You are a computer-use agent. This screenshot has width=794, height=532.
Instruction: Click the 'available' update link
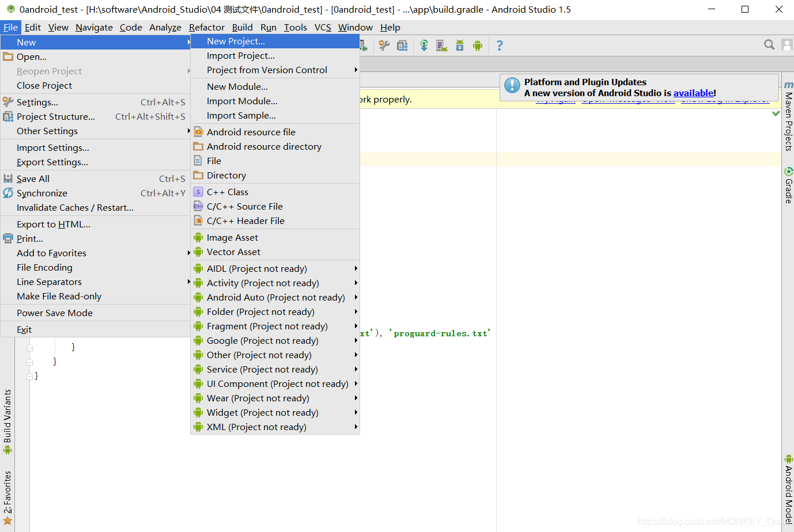[x=693, y=93]
